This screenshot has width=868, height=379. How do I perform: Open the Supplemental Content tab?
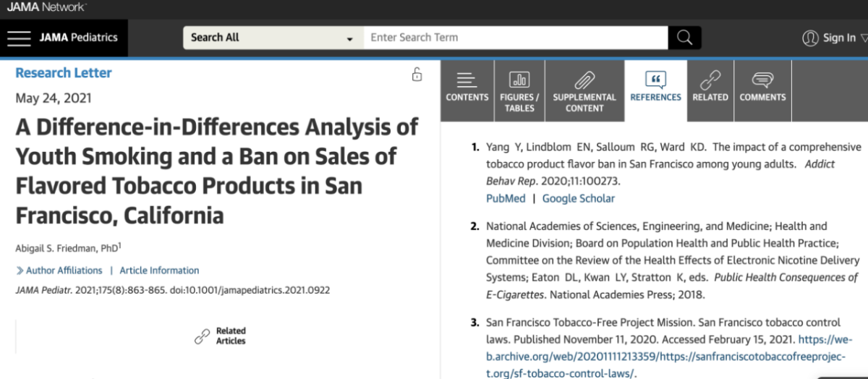click(x=584, y=90)
